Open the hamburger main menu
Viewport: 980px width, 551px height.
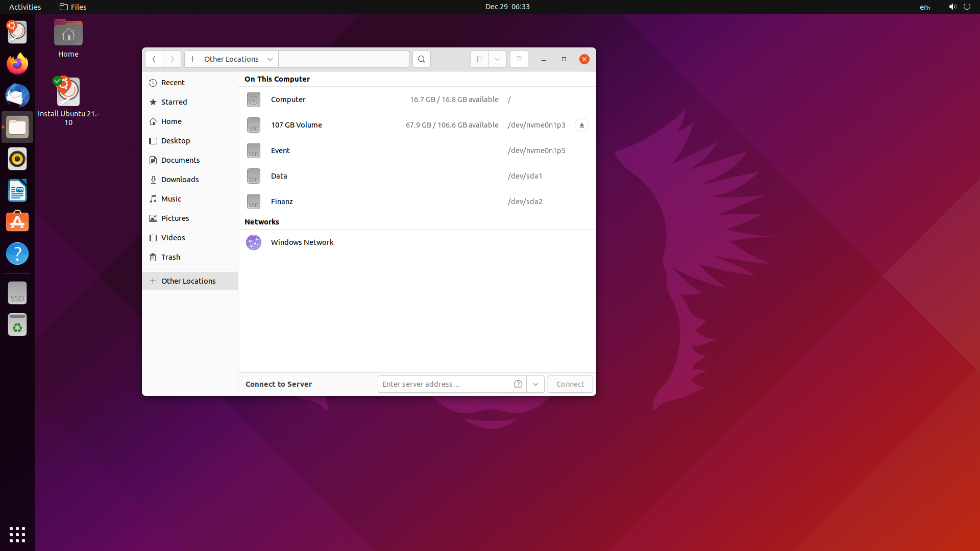(x=519, y=59)
